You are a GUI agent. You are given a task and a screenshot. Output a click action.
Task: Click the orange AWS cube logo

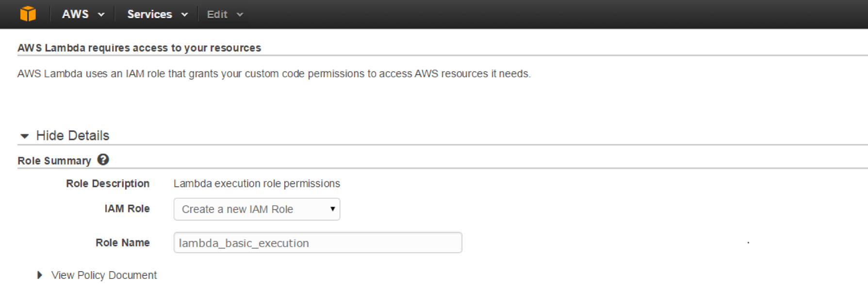pos(28,14)
